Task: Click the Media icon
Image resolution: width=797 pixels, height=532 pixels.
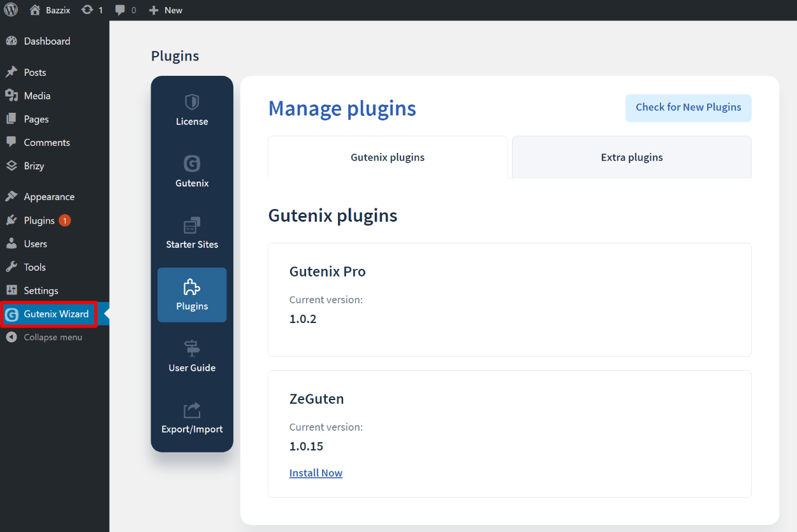Action: pyautogui.click(x=11, y=96)
